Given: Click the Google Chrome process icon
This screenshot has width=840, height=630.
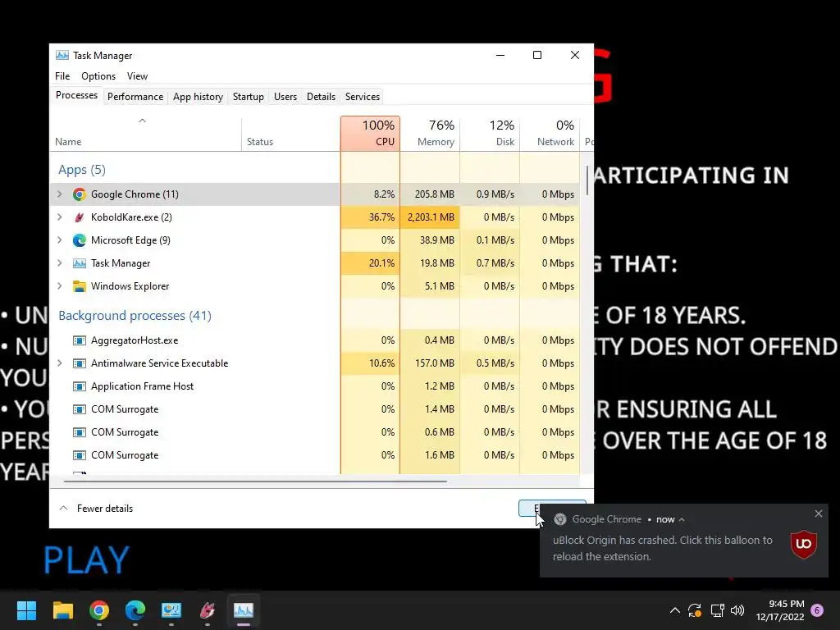Looking at the screenshot, I should click(x=80, y=194).
